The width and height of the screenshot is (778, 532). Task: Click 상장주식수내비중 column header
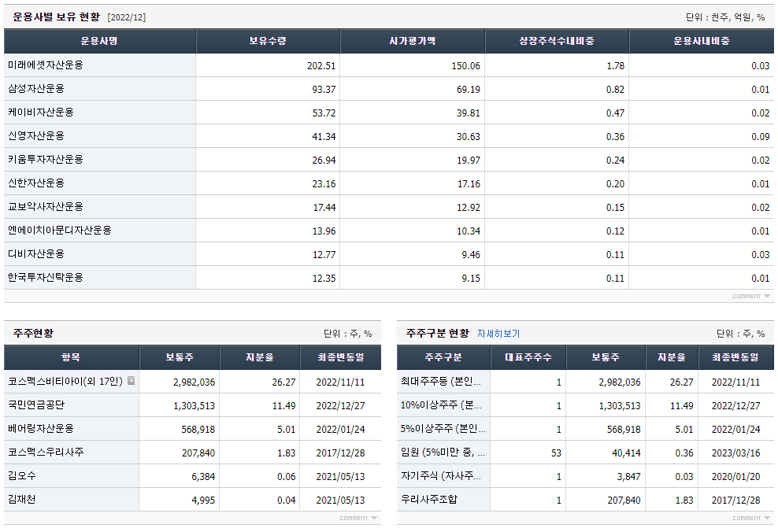pos(557,41)
